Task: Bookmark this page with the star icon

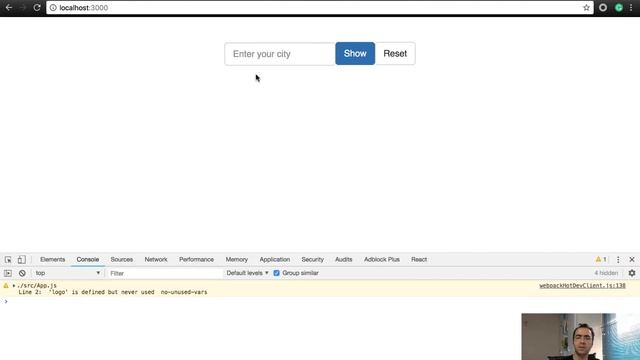Action: [x=586, y=7]
